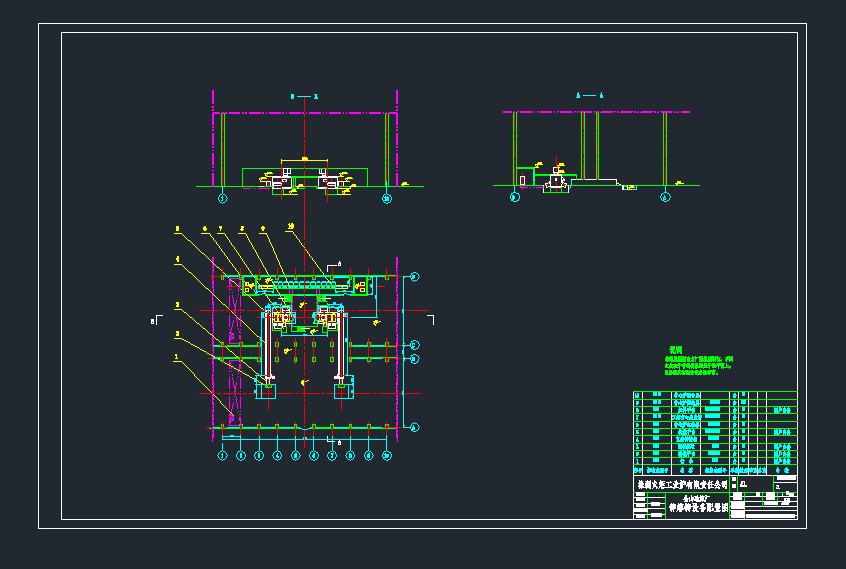Click last axis bubble below plan view
Viewport: 846px width, 569px height.
click(387, 456)
